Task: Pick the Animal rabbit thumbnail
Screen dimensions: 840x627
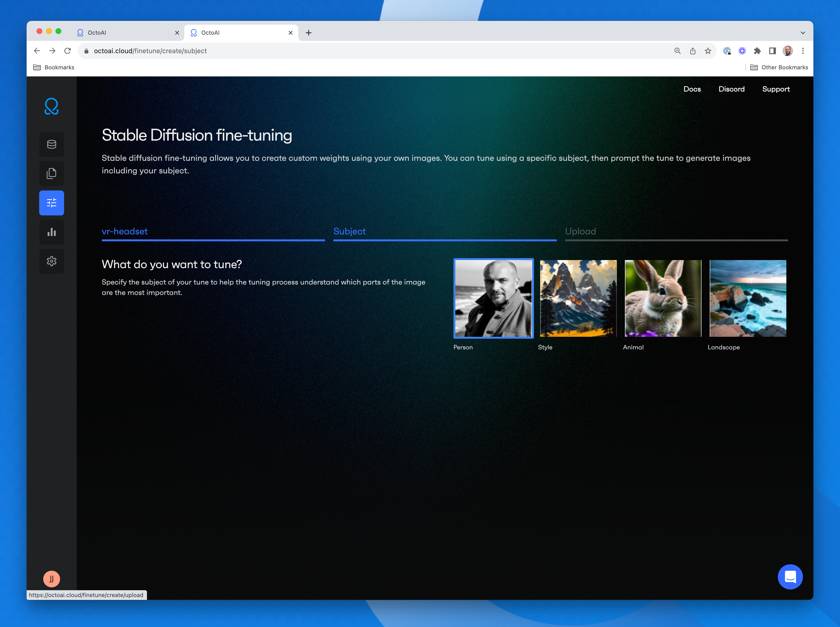Action: [x=663, y=298]
